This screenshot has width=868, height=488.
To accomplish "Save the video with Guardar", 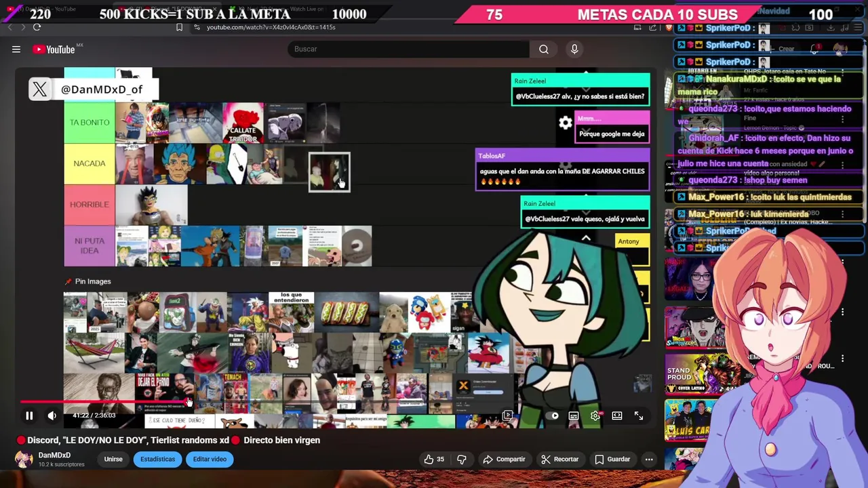I will (612, 459).
